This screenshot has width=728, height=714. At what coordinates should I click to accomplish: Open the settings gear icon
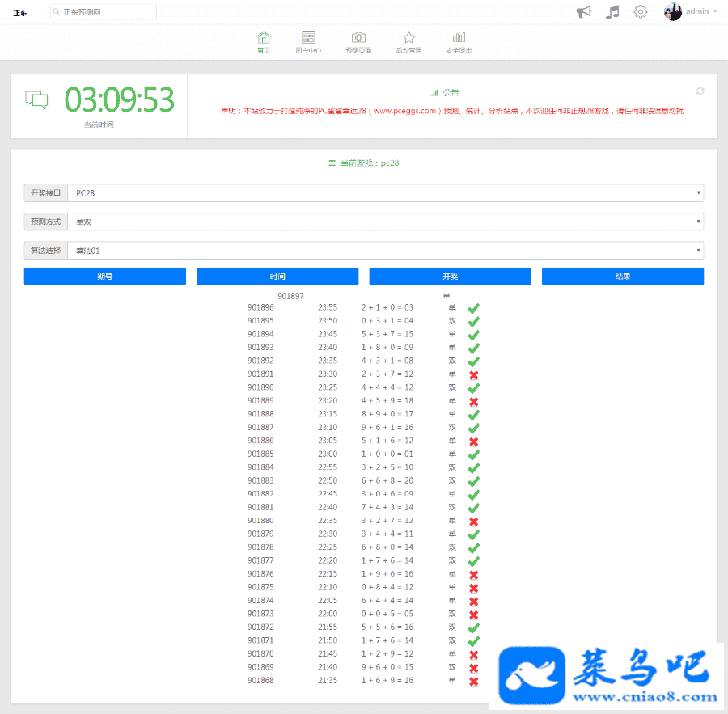(640, 11)
